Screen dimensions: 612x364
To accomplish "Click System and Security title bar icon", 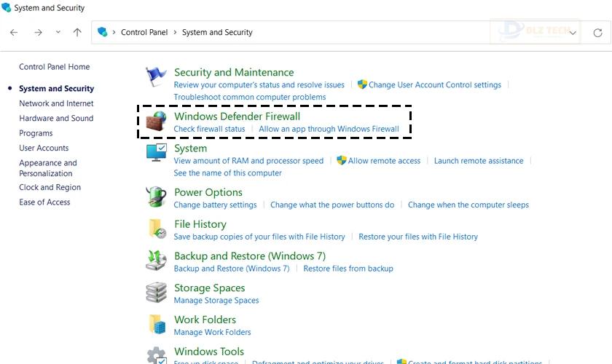I will pos(6,7).
